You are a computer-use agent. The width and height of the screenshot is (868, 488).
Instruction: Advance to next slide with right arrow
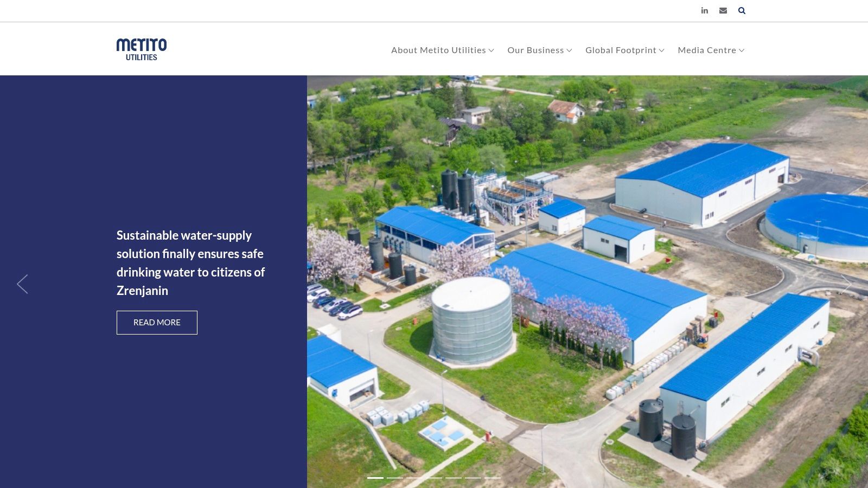pyautogui.click(x=846, y=284)
